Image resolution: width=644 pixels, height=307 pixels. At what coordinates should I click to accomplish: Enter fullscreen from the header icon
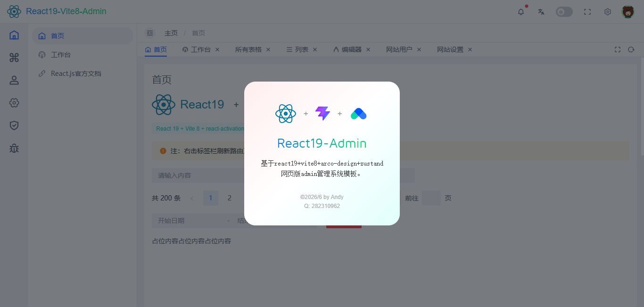[x=587, y=12]
